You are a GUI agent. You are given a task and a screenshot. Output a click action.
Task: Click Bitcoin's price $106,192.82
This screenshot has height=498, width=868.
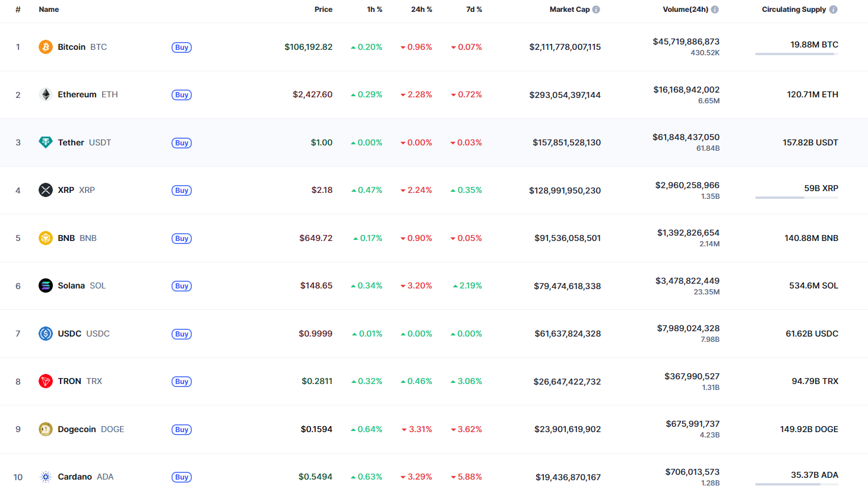click(308, 47)
